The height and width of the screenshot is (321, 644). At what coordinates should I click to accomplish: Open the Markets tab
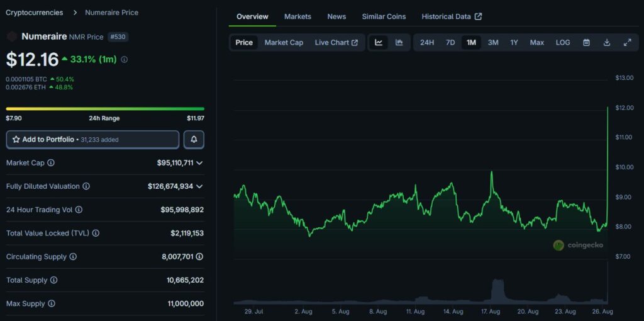pyautogui.click(x=297, y=16)
